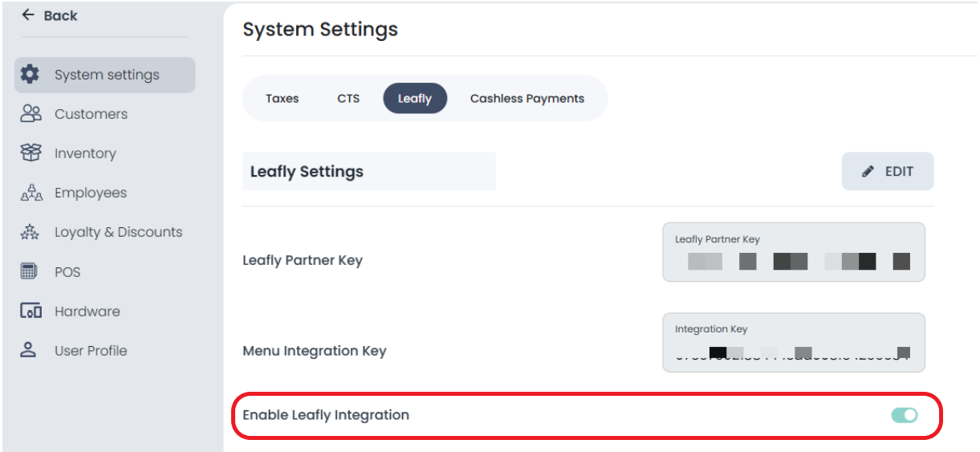The width and height of the screenshot is (980, 452).
Task: Click the Enable Leafly Integration label text
Action: (x=326, y=415)
